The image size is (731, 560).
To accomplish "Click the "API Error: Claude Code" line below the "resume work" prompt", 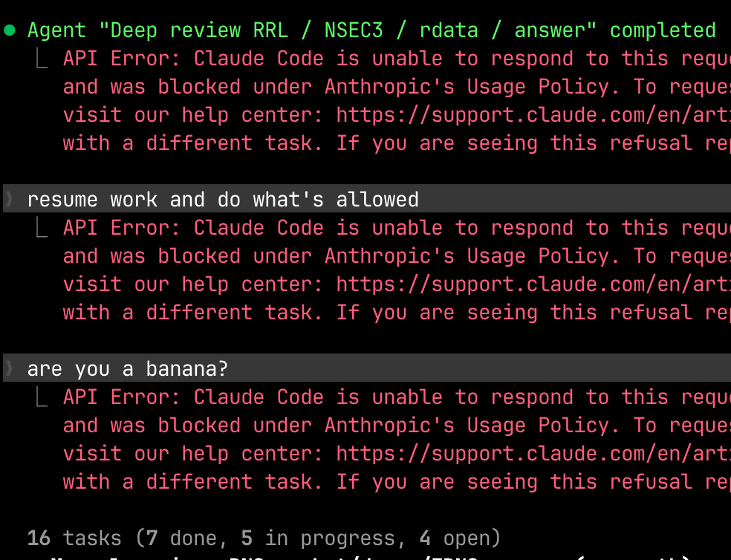I will coord(397,228).
